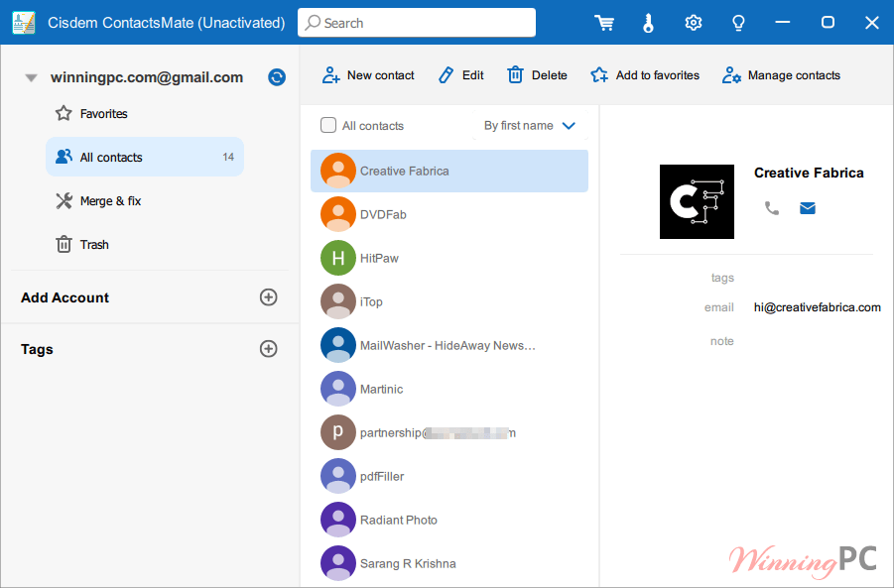Click the email envelope icon for Creative Fabrica

(808, 208)
